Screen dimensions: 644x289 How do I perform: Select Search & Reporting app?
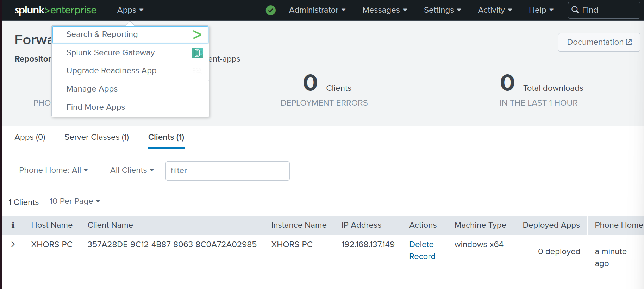(x=130, y=34)
